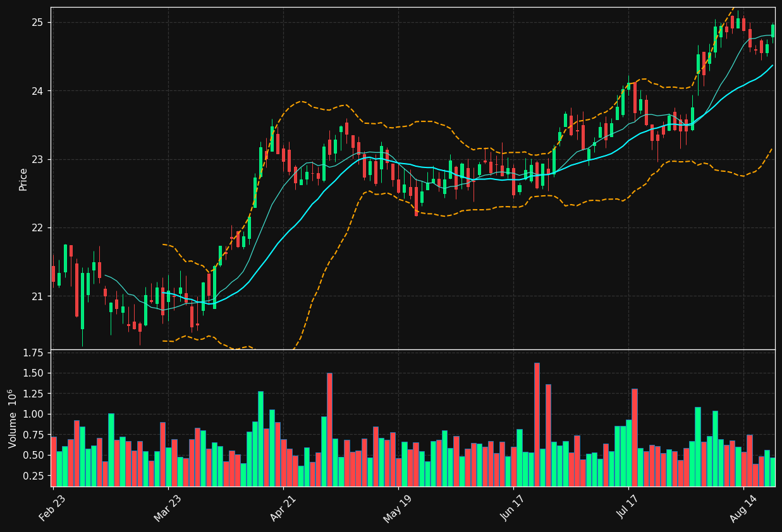This screenshot has height=532, width=782.
Task: Click the tallest red volume bar
Action: 537,425
